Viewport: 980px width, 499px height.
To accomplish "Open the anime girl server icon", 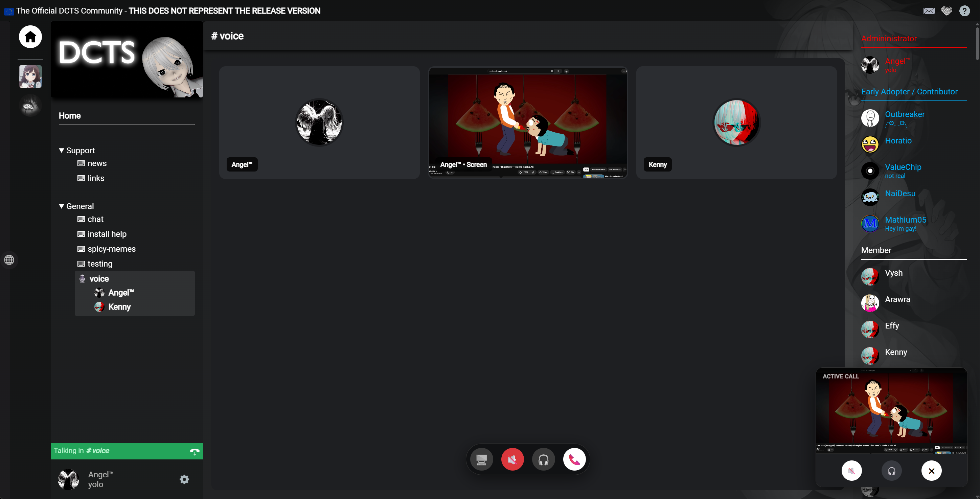I will click(x=30, y=76).
